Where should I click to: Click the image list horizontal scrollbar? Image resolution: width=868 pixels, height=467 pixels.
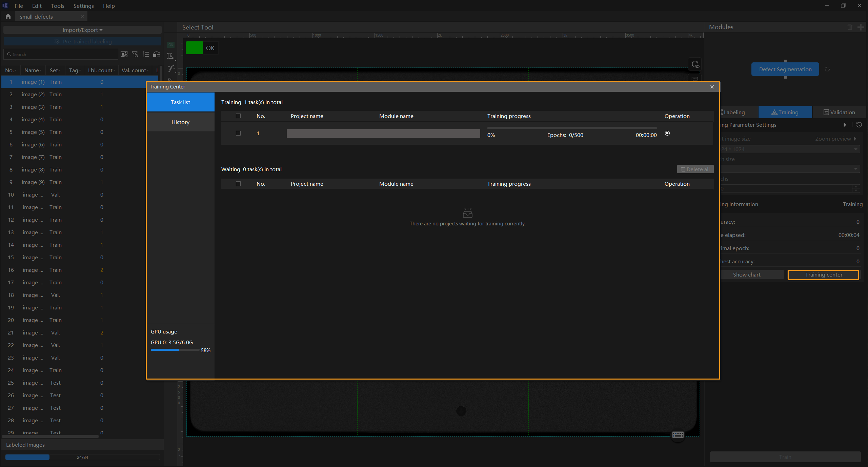coord(51,436)
